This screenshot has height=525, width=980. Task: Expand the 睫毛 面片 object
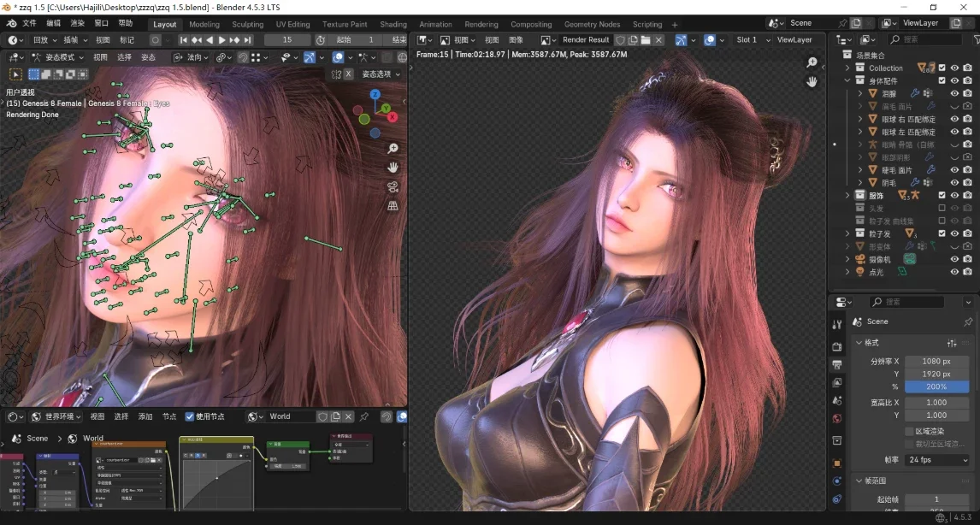coord(860,169)
